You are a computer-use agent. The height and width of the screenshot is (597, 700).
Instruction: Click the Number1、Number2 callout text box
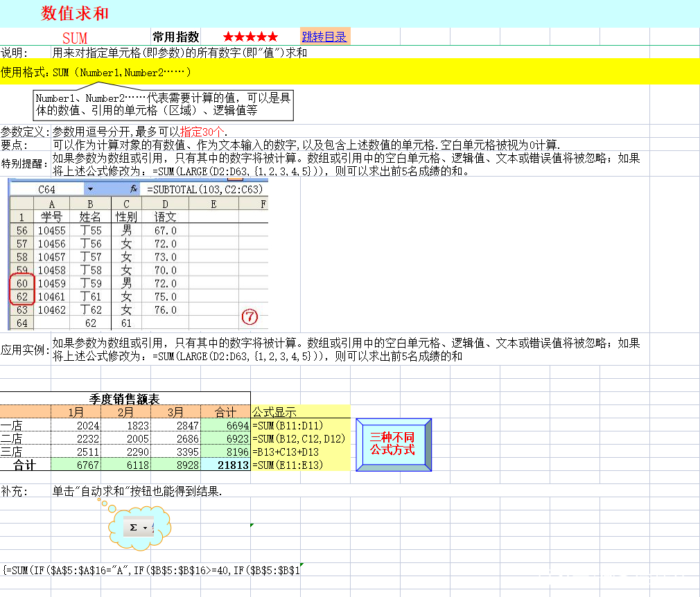click(x=164, y=105)
